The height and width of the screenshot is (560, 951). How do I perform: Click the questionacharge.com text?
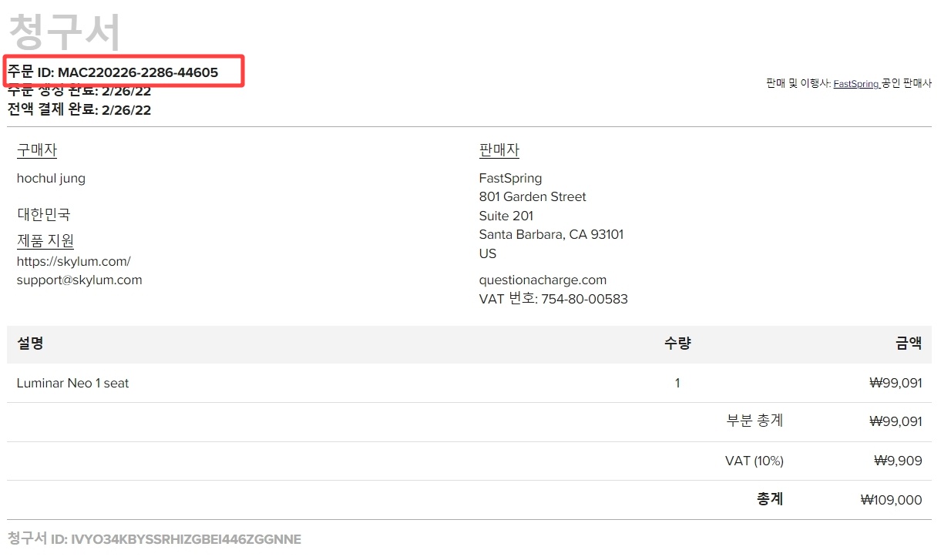[543, 280]
